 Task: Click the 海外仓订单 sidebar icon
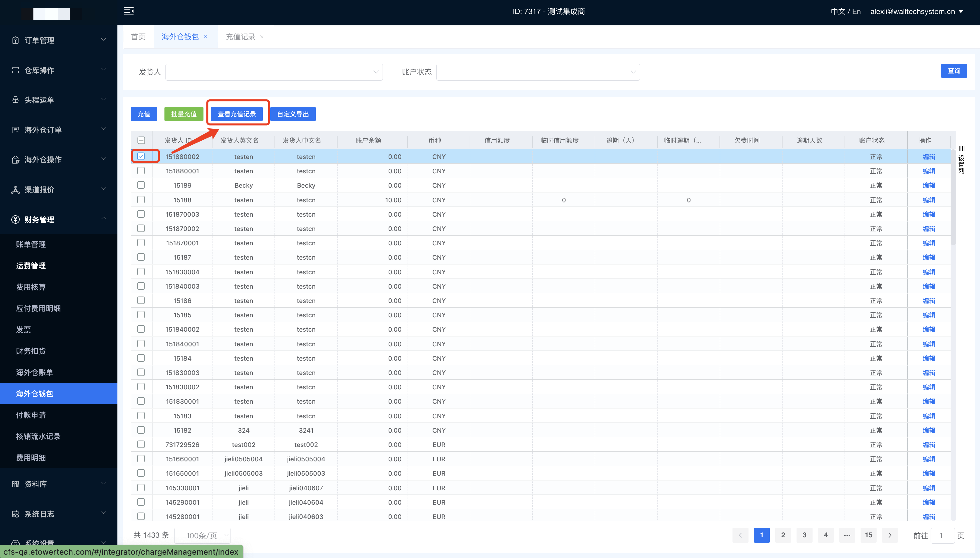[15, 130]
